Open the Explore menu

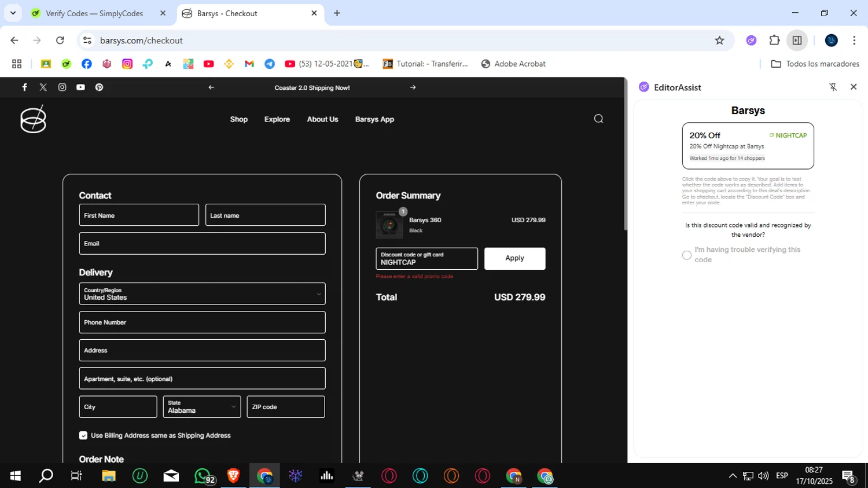tap(277, 119)
